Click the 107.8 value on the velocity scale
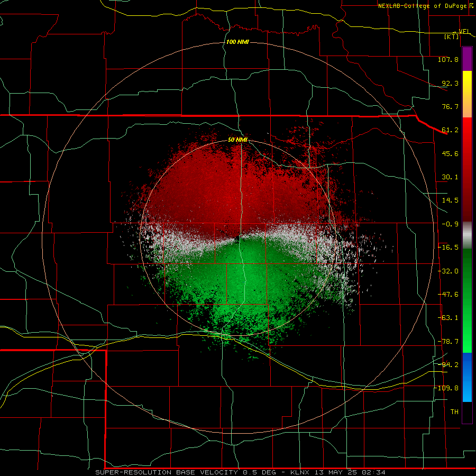 point(448,59)
